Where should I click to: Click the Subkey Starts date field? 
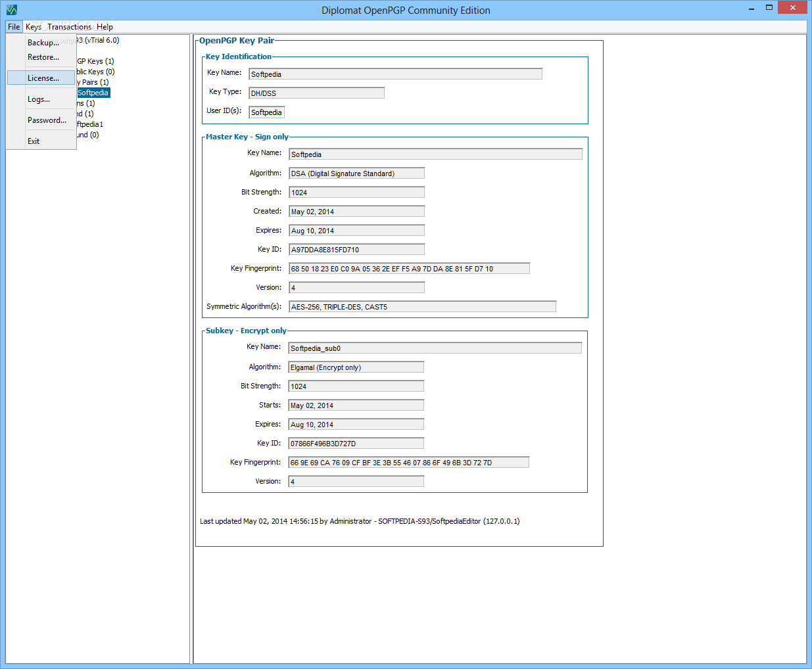point(356,405)
